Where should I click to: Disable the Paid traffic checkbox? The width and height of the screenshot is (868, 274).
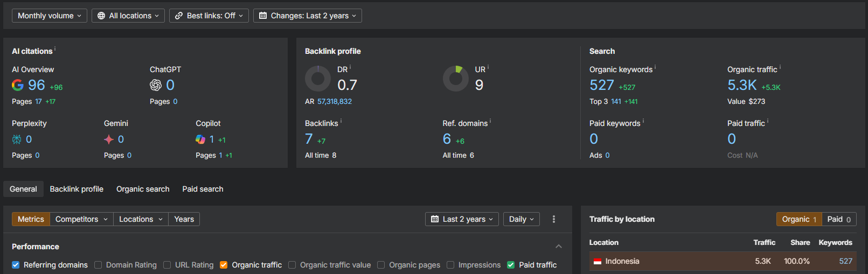point(511,265)
